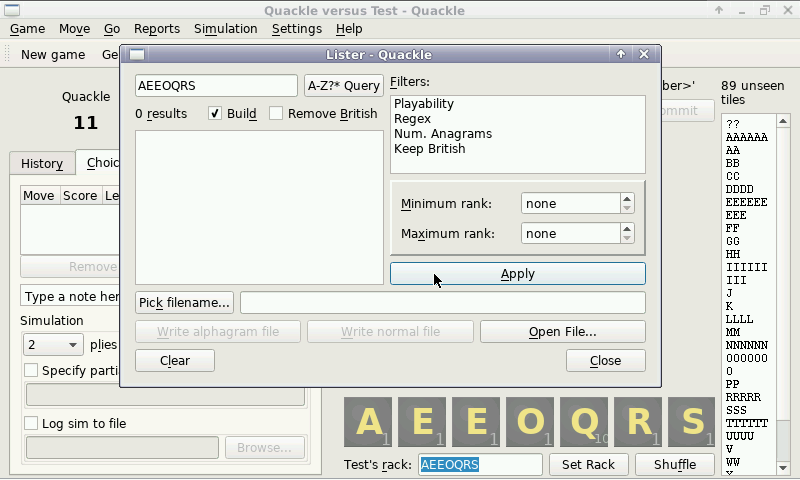Click the Minimum rank input box

571,204
